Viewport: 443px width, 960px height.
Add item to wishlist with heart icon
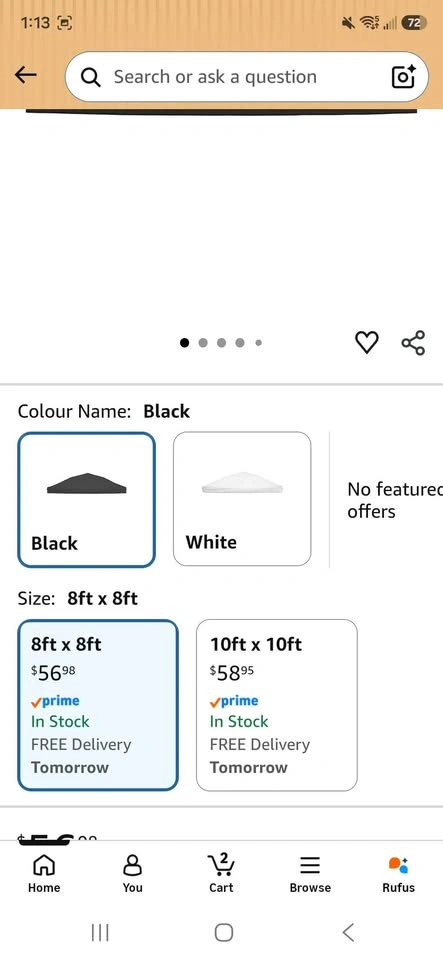tap(367, 342)
